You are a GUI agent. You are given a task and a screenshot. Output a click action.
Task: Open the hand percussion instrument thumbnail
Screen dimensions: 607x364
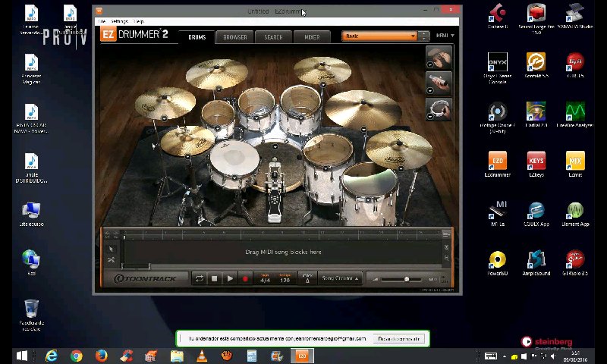point(439,58)
